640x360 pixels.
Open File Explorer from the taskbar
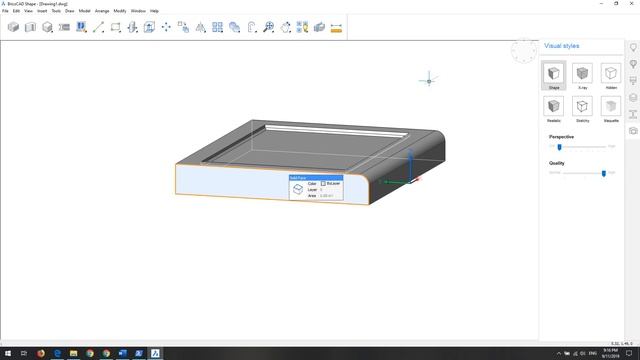pyautogui.click(x=73, y=353)
